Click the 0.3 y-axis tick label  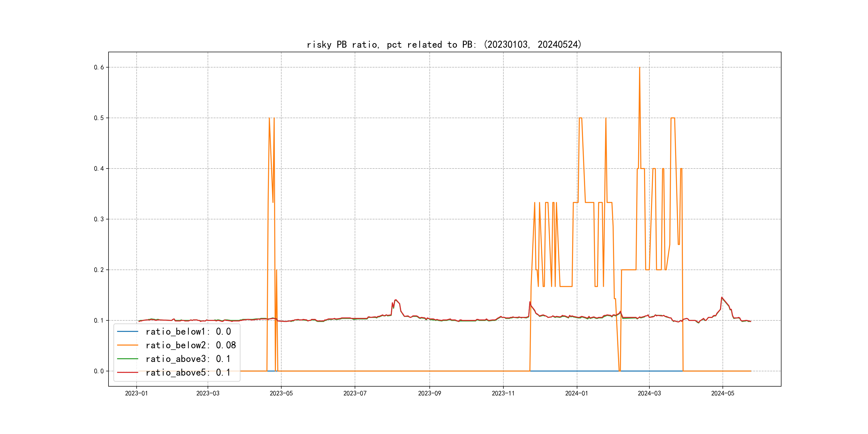(x=99, y=219)
